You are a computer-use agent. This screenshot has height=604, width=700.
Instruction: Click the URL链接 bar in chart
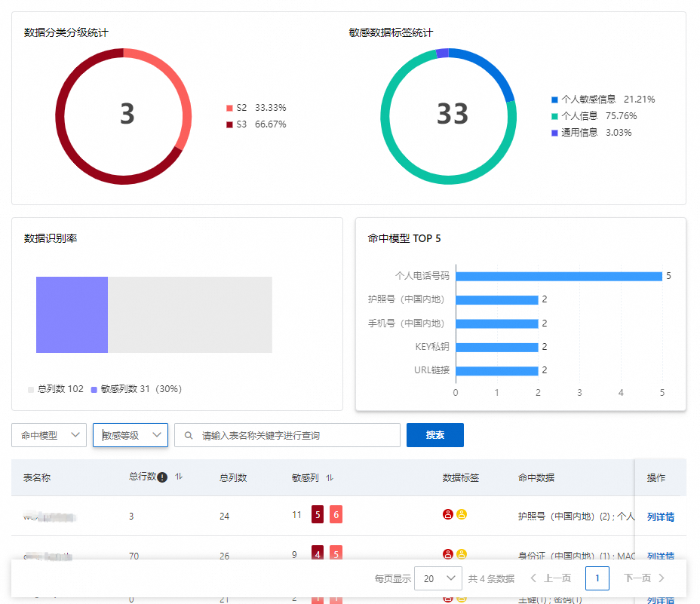(497, 371)
